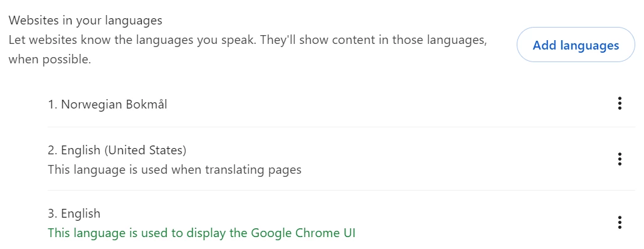Screen dimensions: 644x249
Task: Click the 'Websites in your languages' heading
Action: point(85,20)
